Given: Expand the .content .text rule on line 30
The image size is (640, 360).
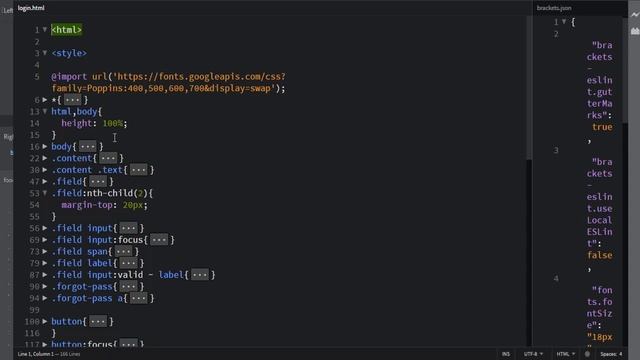Looking at the screenshot, I should 45,169.
